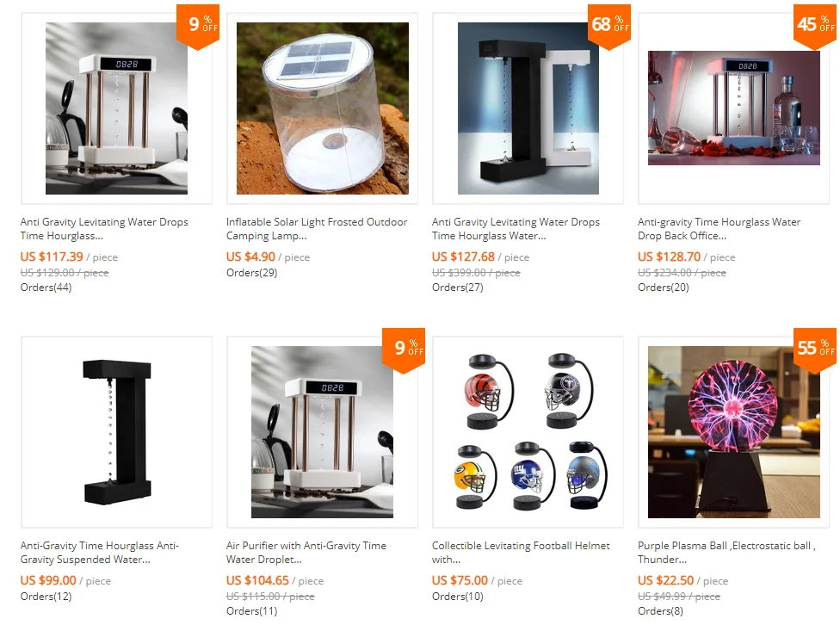Image resolution: width=840 pixels, height=625 pixels.
Task: Open Anti-Gravity Time Hourglass Anti-Gravity Suspended Water link
Action: [100, 552]
